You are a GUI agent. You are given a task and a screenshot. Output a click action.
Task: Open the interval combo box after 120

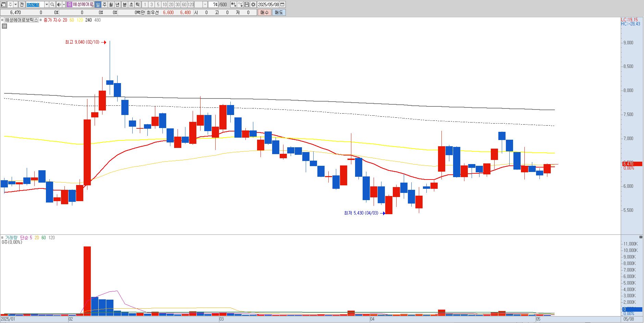[201, 4]
